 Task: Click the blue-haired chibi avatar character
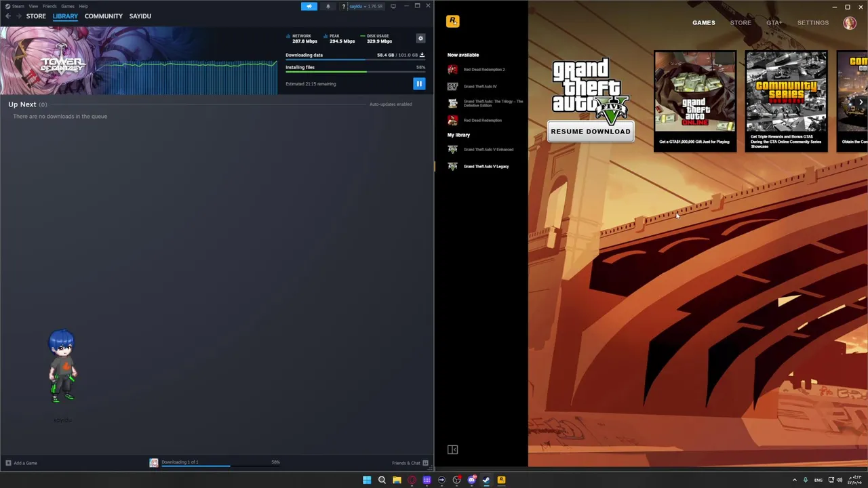click(62, 366)
